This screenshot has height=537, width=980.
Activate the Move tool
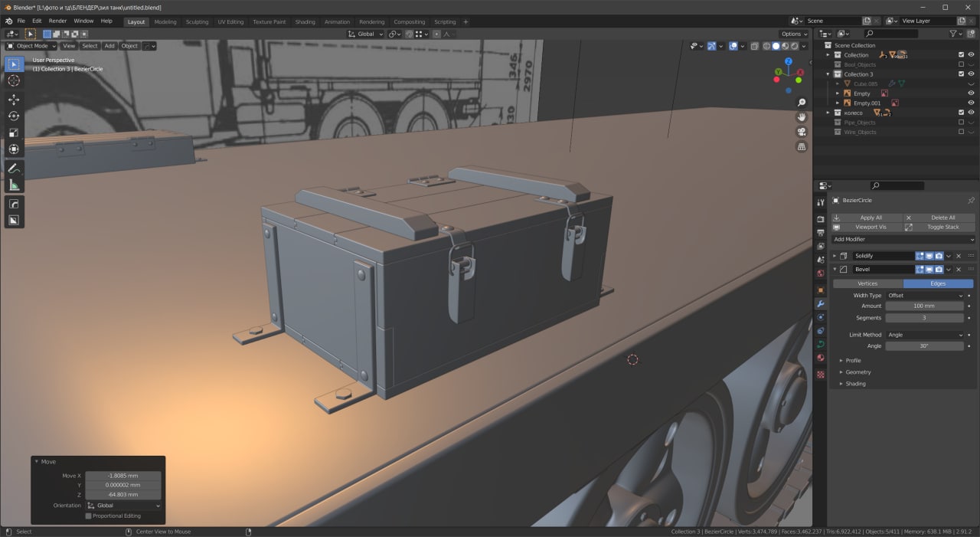pos(14,100)
